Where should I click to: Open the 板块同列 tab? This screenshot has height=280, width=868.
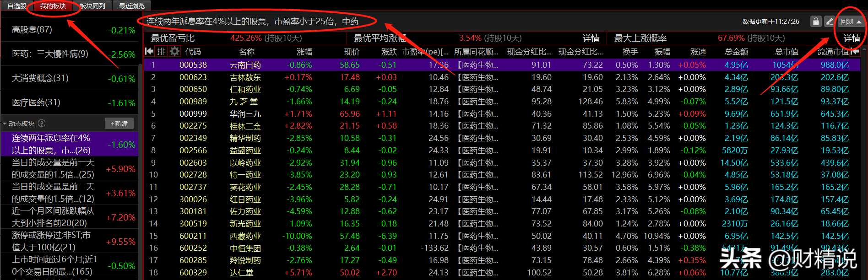(92, 6)
